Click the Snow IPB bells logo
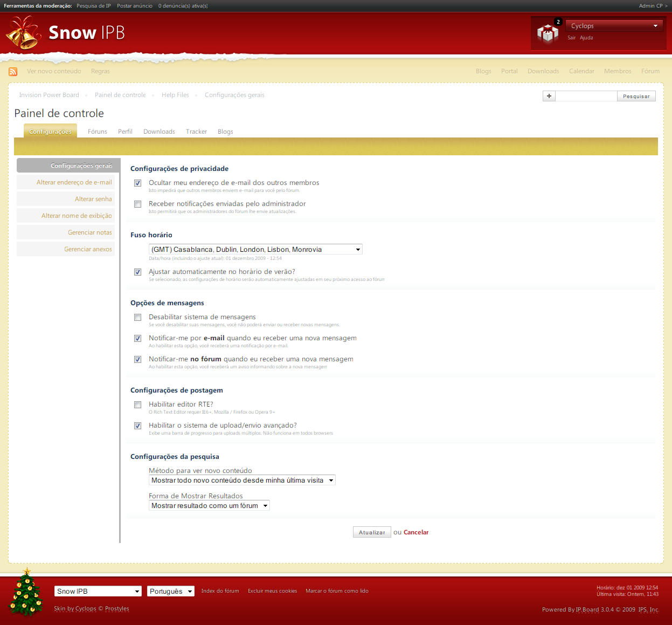Screen dimensions: 672x625 (x=23, y=33)
